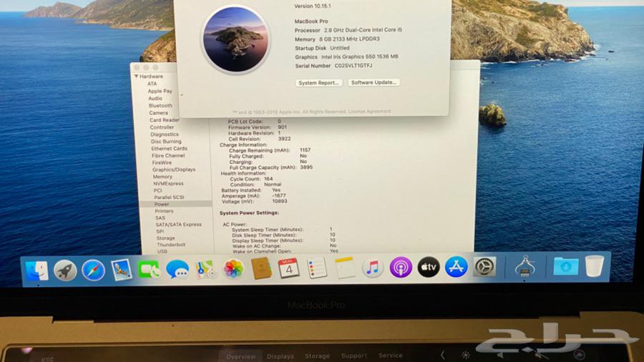This screenshot has height=362, width=644.
Task: Click Full Charge Capacity value 3895
Action: pos(306,167)
